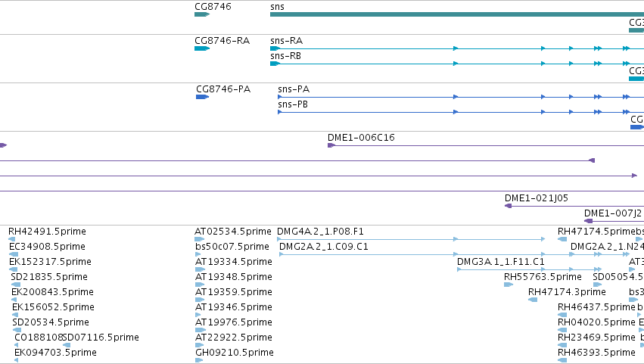
Task: Select AT19359.5prime EST label
Action: tap(234, 292)
